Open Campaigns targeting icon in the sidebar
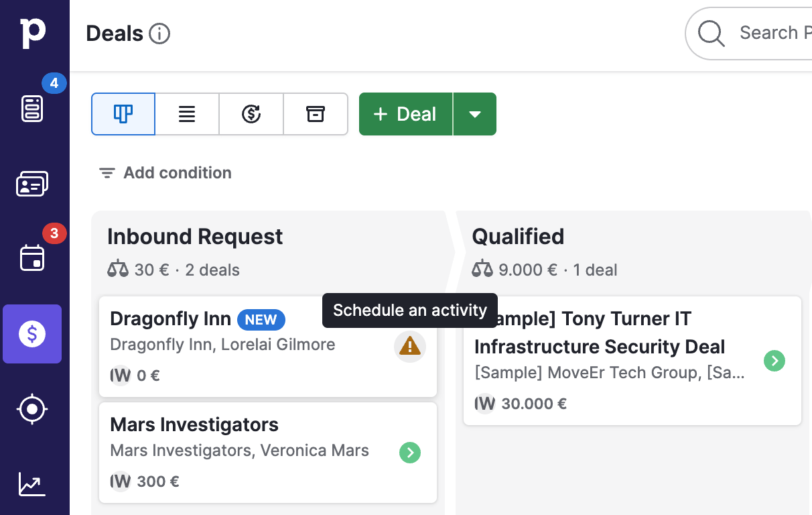 click(x=32, y=409)
